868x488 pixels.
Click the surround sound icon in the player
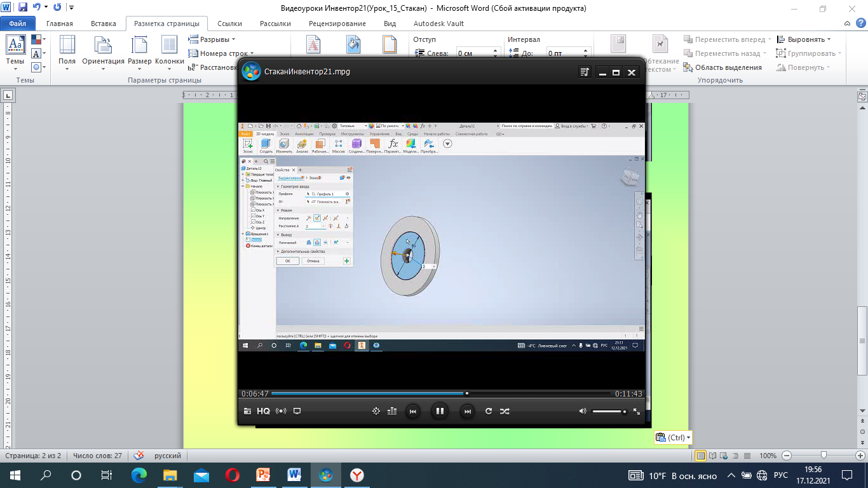(281, 411)
